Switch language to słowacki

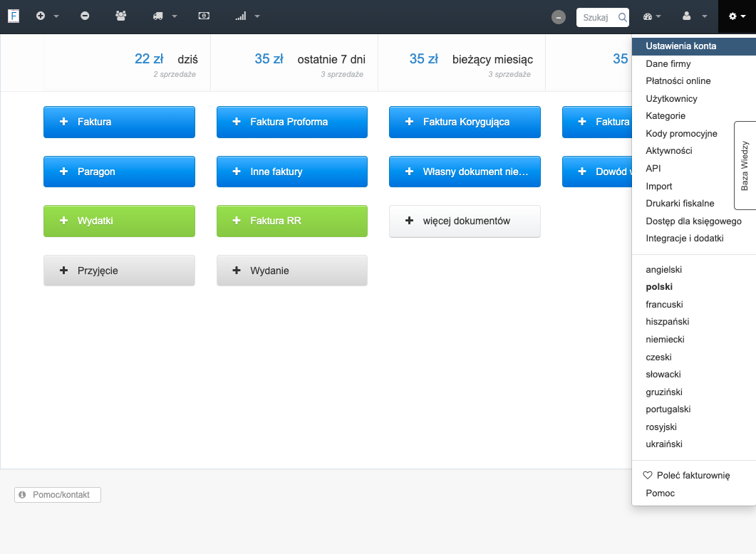[x=694, y=375]
